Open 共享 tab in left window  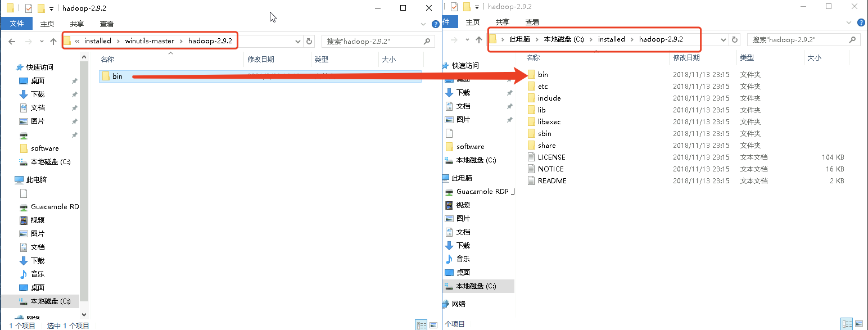(x=77, y=24)
